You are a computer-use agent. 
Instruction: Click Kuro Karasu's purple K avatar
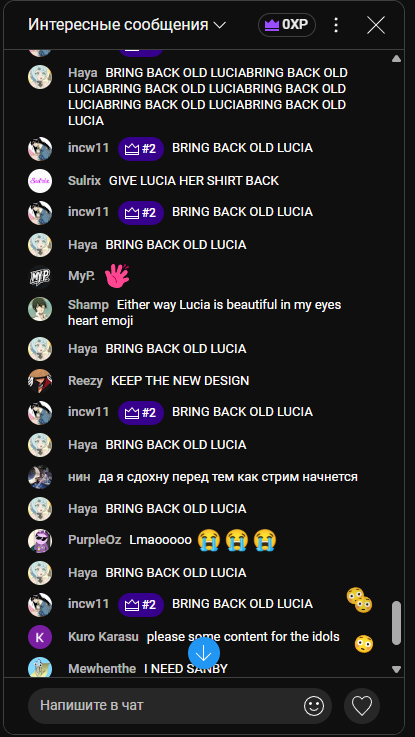coord(40,637)
